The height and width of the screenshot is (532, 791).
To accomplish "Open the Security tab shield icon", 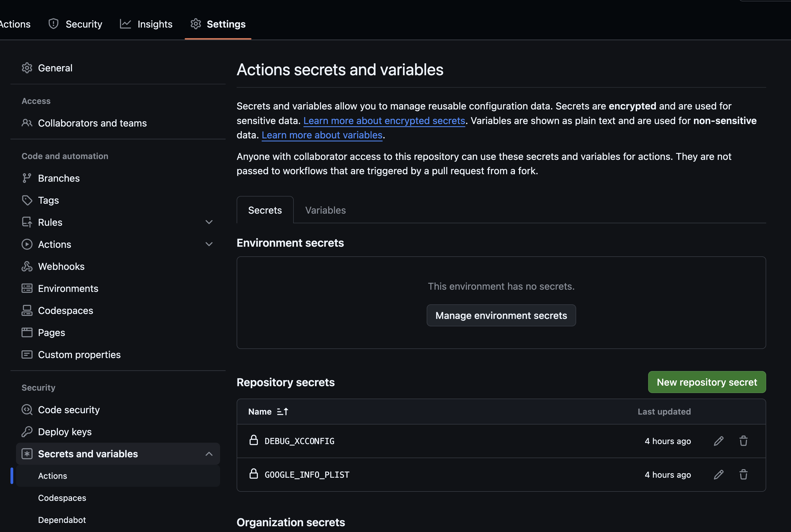I will [x=54, y=24].
